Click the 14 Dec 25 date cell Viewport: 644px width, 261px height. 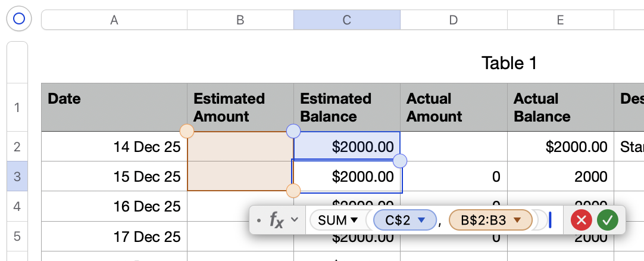[x=114, y=147]
